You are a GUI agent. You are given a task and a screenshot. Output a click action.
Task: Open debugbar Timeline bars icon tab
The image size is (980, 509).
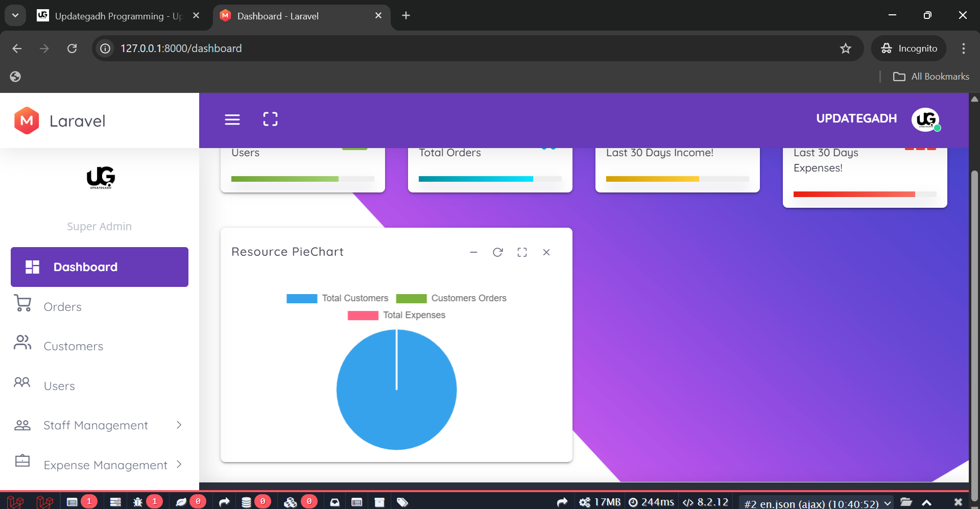coord(115,502)
